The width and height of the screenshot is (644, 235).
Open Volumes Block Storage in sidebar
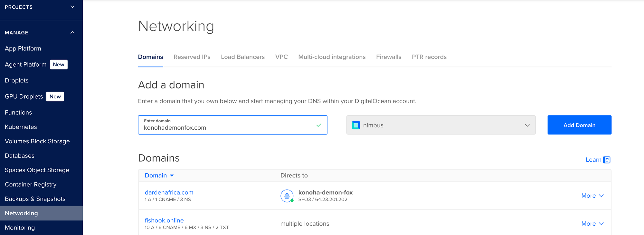point(37,141)
